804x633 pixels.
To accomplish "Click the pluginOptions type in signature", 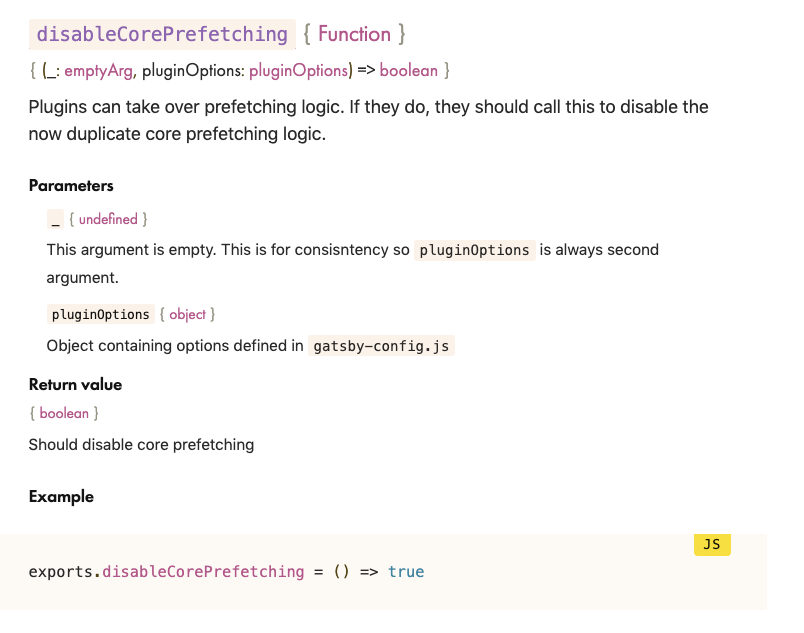I will pos(299,70).
